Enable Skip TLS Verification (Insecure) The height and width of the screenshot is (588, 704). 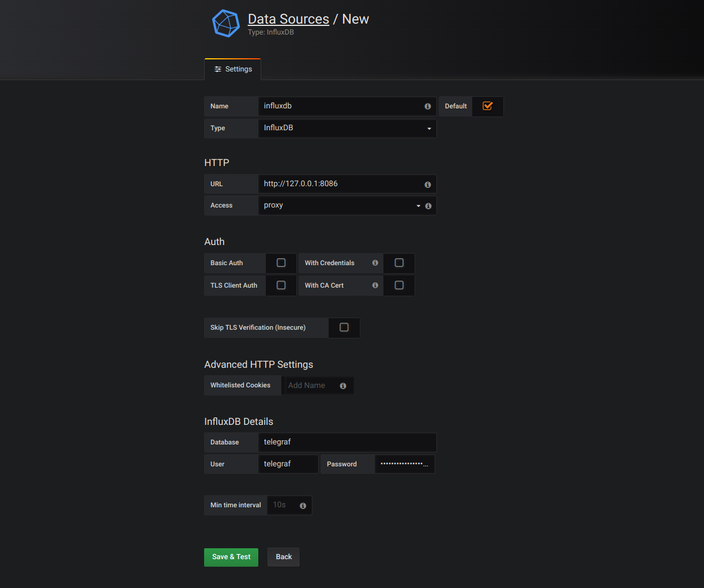pos(344,327)
